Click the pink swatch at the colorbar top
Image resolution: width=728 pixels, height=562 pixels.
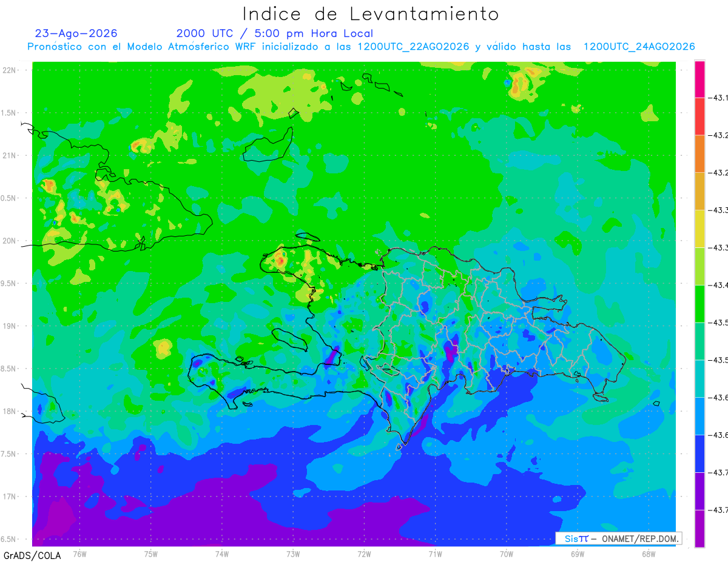point(699,78)
